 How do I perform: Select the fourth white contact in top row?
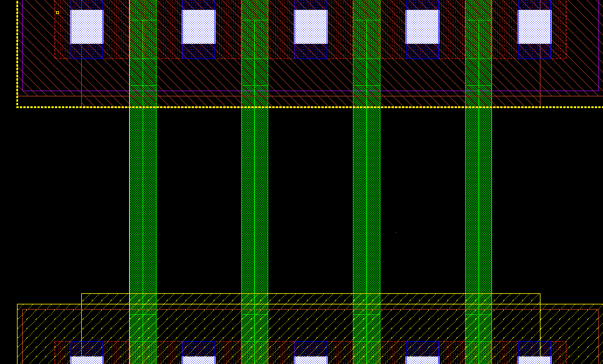pyautogui.click(x=422, y=27)
